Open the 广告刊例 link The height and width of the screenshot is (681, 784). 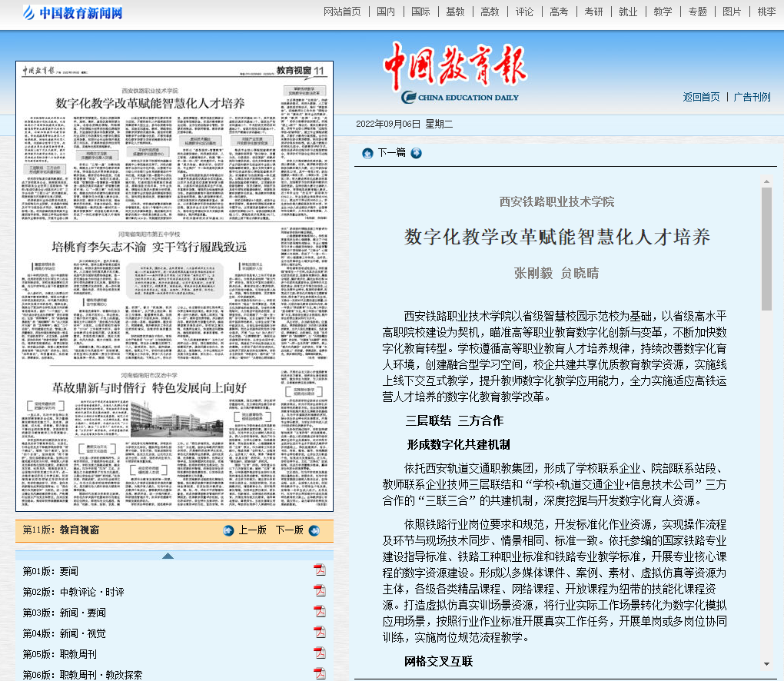(x=752, y=97)
